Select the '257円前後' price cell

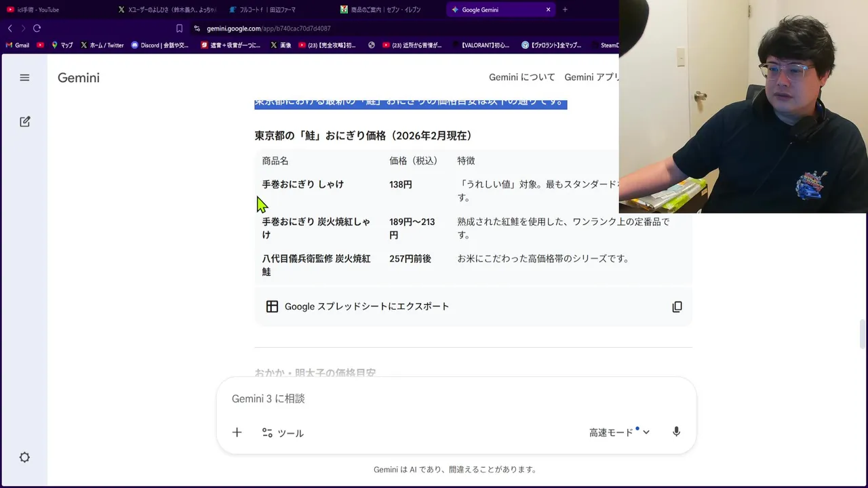click(410, 259)
